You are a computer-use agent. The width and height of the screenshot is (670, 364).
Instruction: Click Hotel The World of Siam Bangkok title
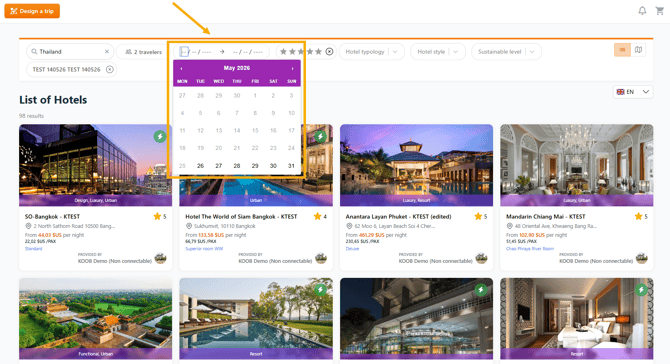coord(241,217)
